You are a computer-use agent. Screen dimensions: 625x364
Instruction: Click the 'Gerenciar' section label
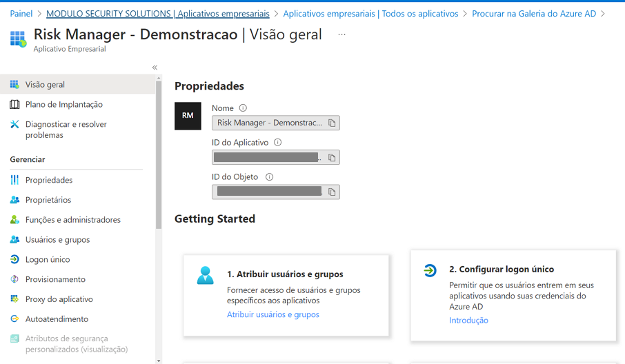coord(28,159)
